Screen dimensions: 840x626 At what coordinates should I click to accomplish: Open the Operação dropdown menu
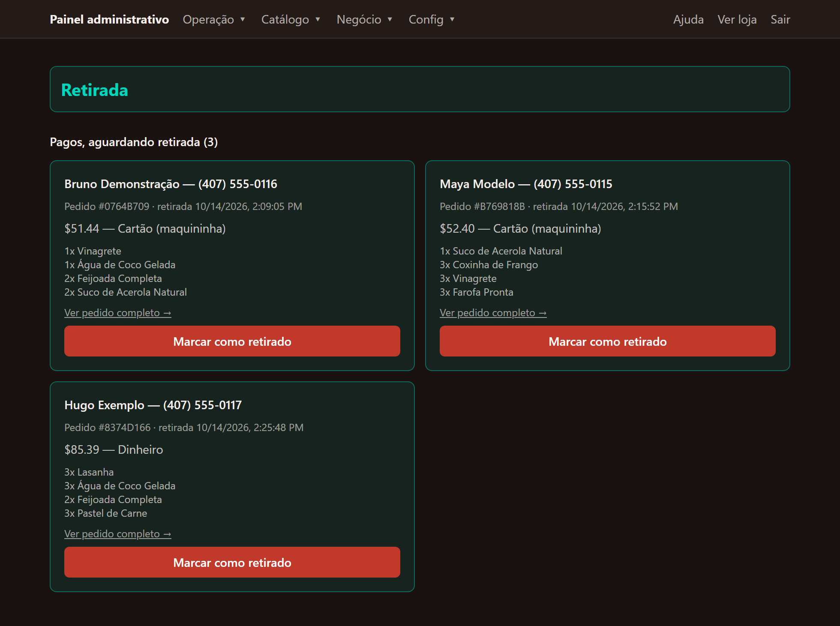[x=214, y=19]
